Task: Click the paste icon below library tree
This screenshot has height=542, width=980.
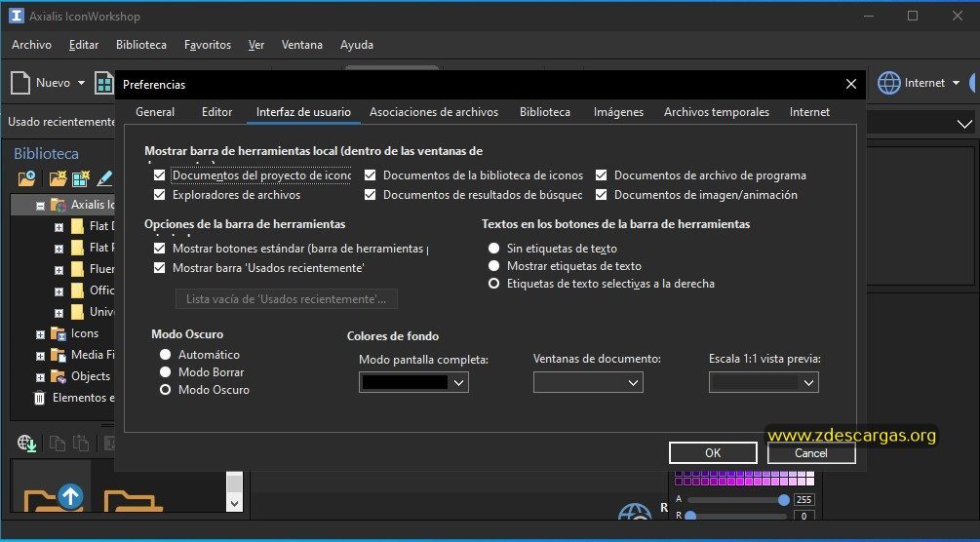Action: pos(81,444)
